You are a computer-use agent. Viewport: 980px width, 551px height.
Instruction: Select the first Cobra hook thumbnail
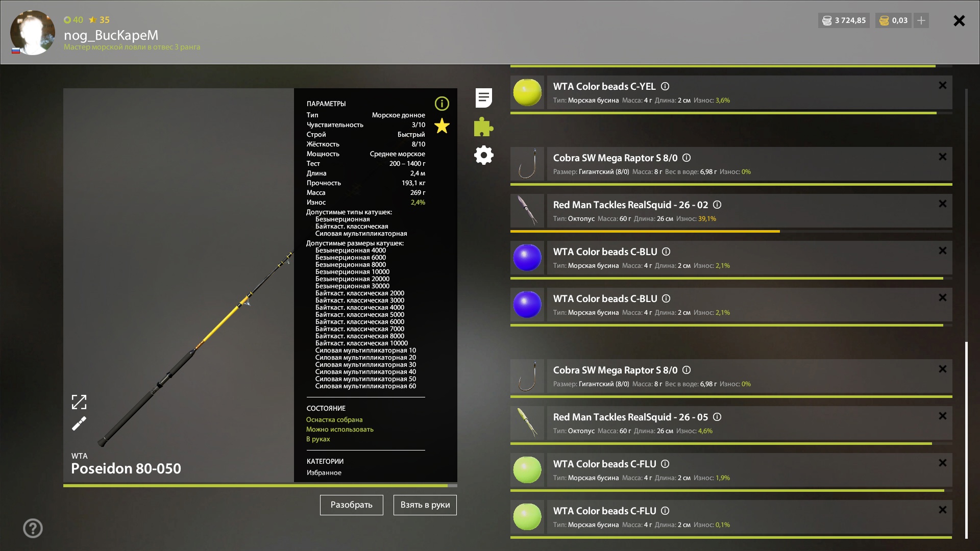pos(527,164)
